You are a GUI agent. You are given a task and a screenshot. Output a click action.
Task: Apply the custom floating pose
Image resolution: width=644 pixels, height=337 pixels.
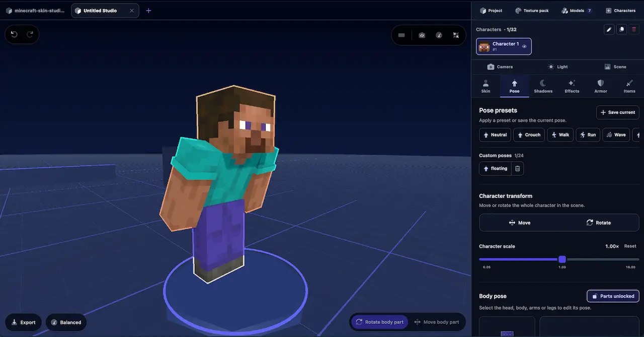pos(495,168)
